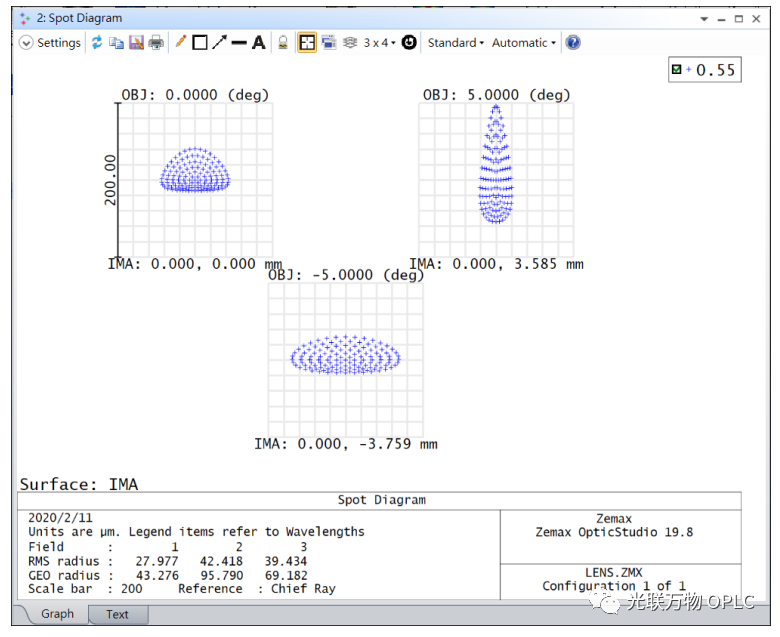Open the Standard dropdown
Image resolution: width=780 pixels, height=637 pixels.
click(x=455, y=43)
